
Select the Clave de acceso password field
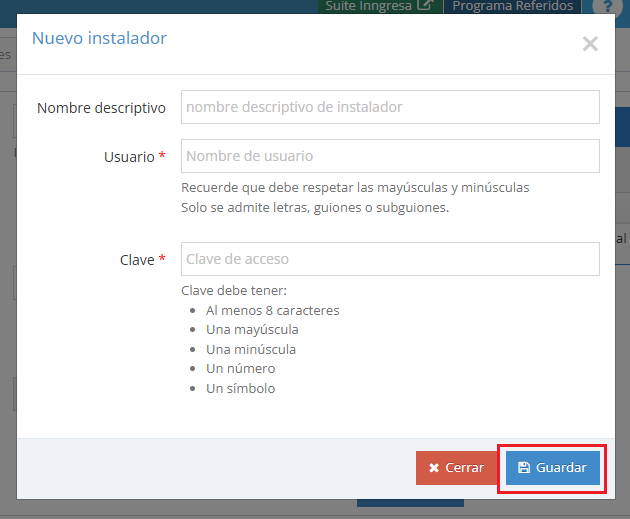tap(390, 259)
